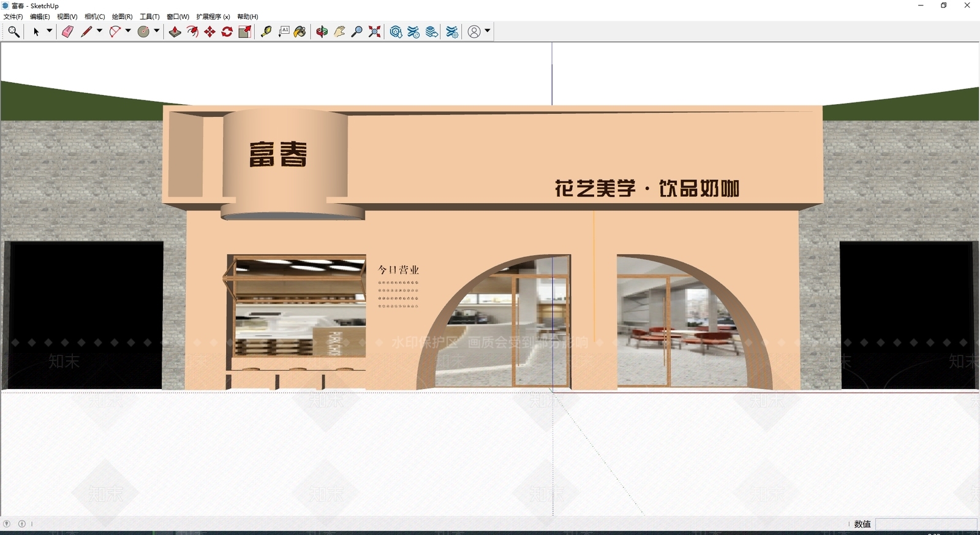Select the Zoom tool
980x535 pixels.
[x=356, y=32]
